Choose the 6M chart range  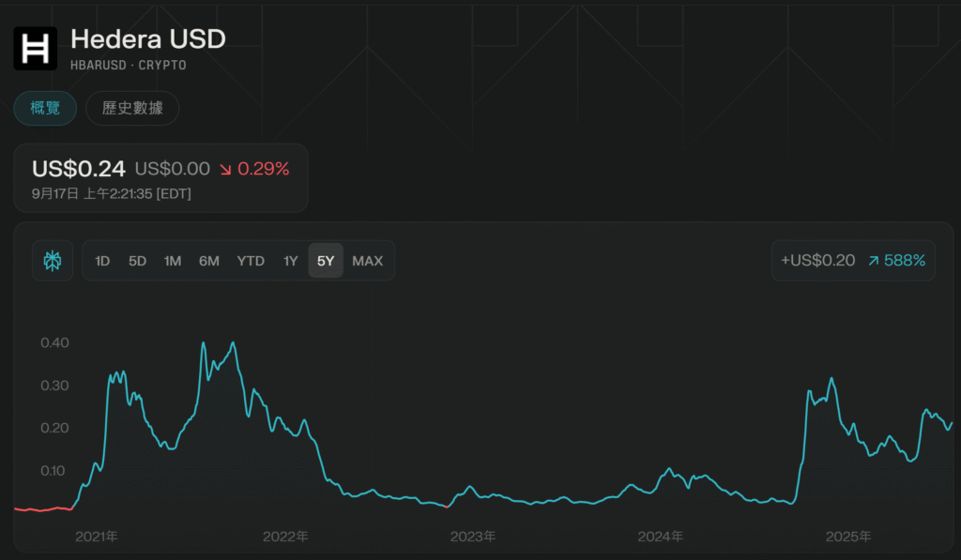[209, 261]
